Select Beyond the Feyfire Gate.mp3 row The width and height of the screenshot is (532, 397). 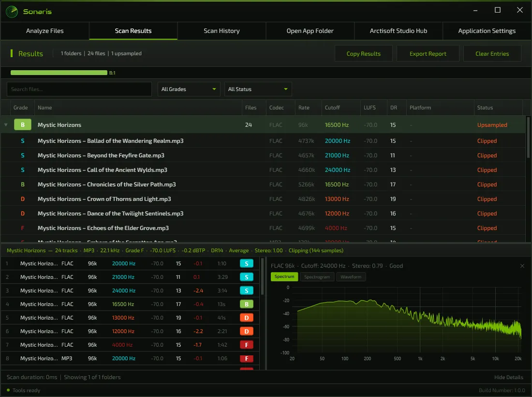(263, 155)
